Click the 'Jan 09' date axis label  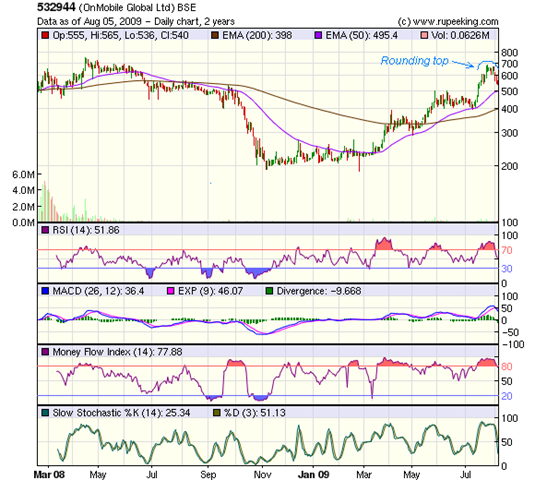tap(314, 474)
